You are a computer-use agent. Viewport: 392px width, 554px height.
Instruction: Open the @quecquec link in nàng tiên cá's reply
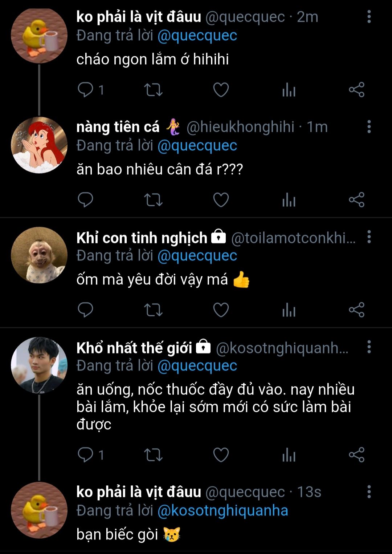click(197, 146)
